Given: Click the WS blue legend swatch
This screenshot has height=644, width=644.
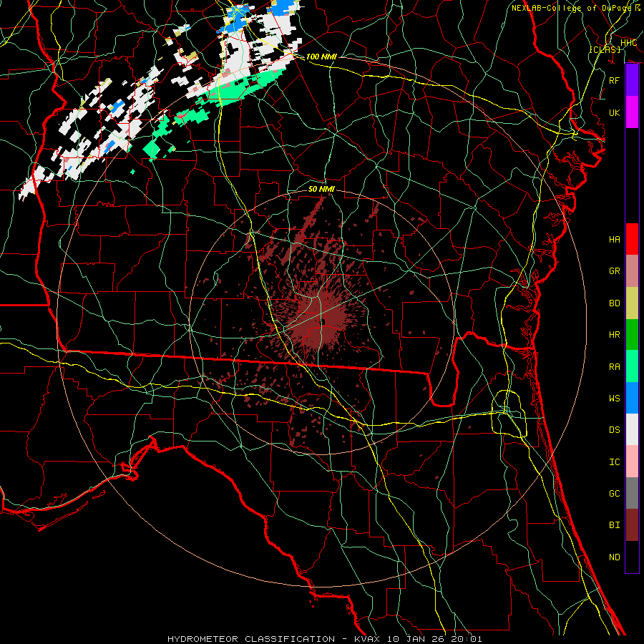Looking at the screenshot, I should (632, 398).
